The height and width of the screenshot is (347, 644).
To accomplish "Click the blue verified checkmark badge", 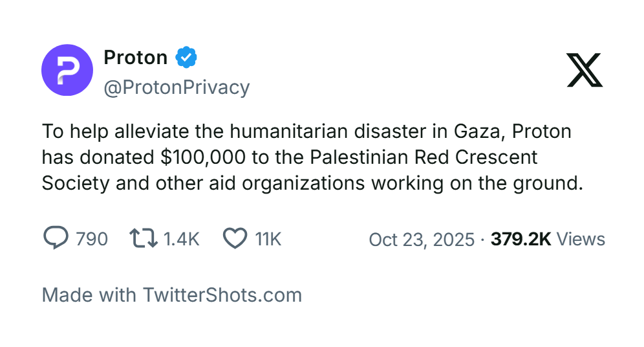I will (x=186, y=58).
